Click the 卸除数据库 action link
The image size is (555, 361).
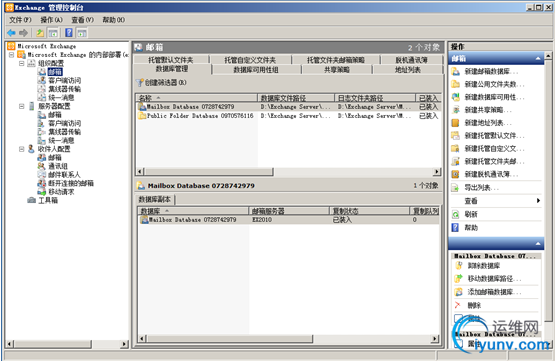(484, 265)
